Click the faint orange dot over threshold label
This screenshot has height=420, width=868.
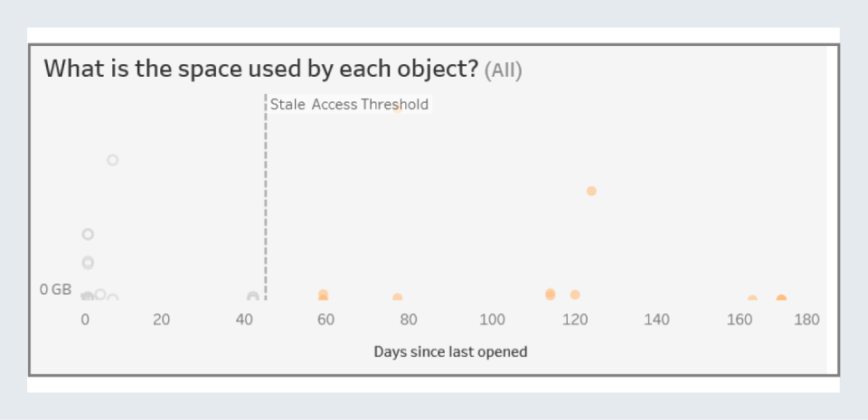point(396,108)
